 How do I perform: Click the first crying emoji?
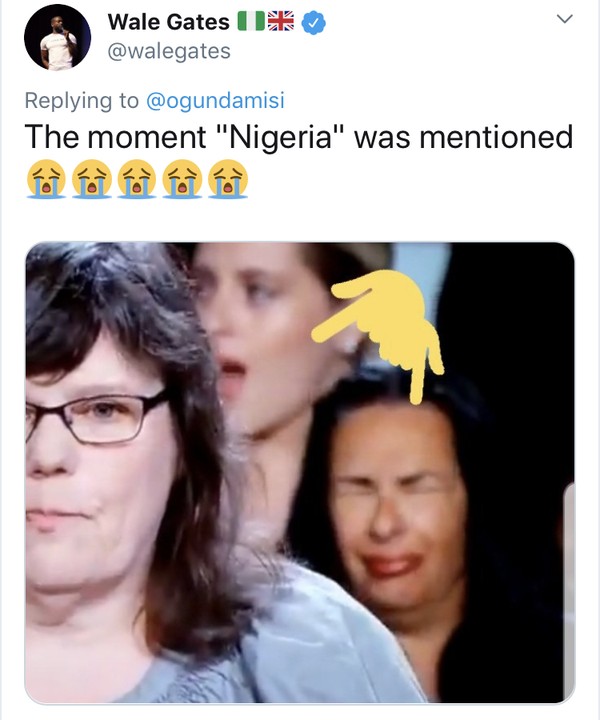pos(44,179)
